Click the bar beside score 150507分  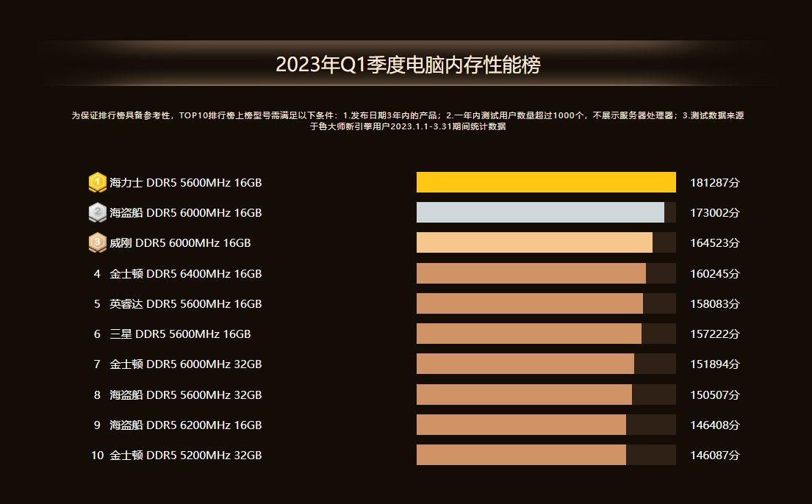point(524,395)
